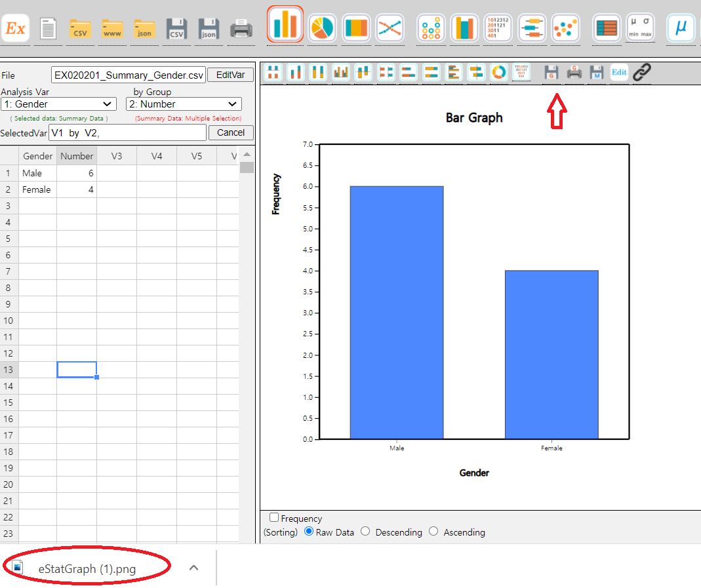The image size is (701, 588).
Task: Click the new sheet document icon
Action: tap(48, 29)
